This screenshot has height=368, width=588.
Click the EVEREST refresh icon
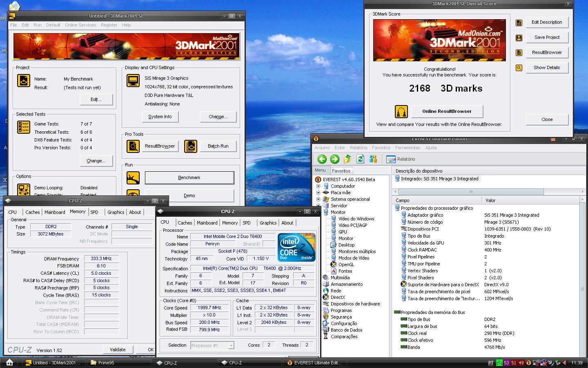pos(360,159)
